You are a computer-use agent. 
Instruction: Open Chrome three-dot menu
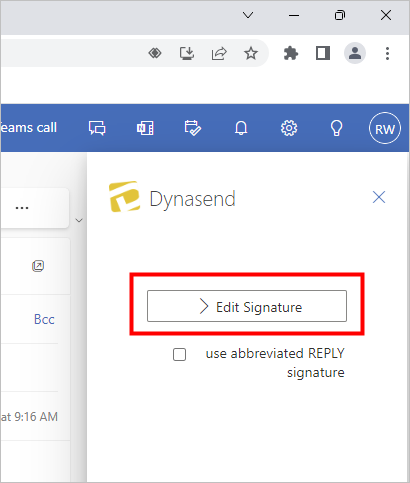pos(387,53)
